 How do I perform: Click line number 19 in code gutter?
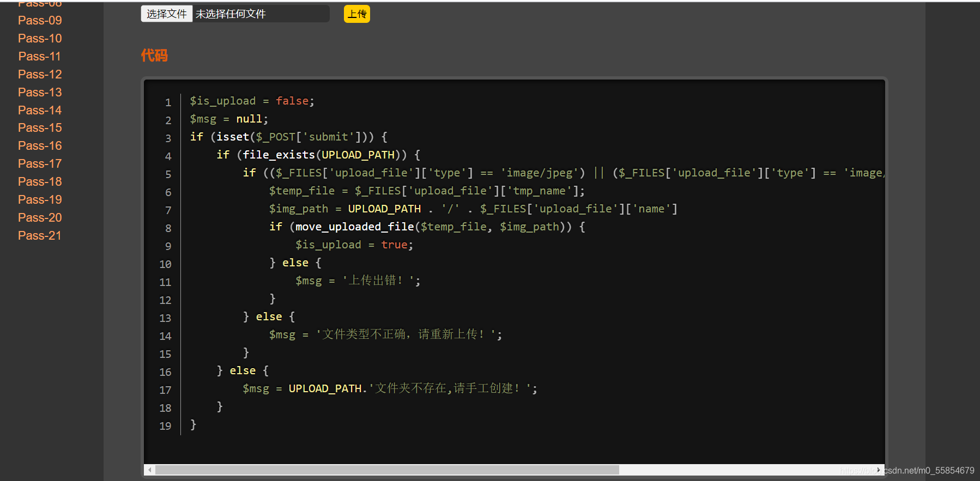(x=165, y=426)
